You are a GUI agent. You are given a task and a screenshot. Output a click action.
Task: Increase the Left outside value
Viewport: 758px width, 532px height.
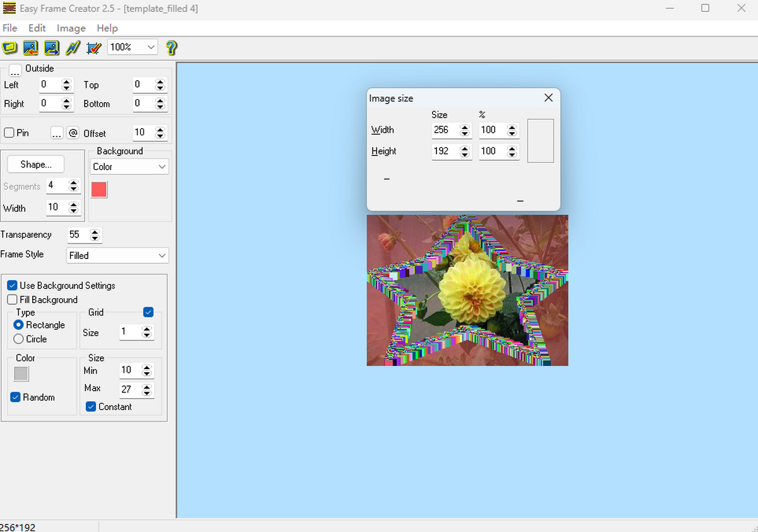[67, 82]
